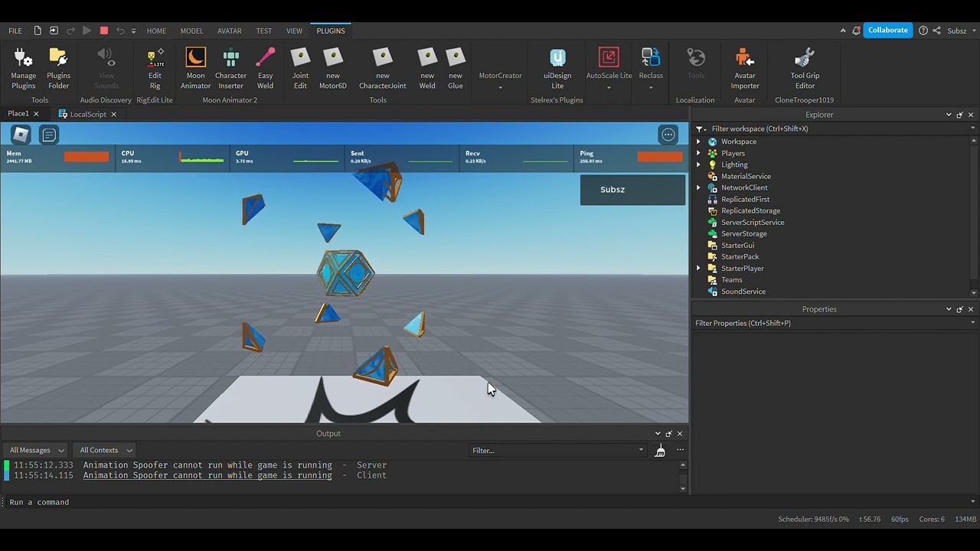The height and width of the screenshot is (551, 980).
Task: Clear the Output window
Action: point(660,451)
